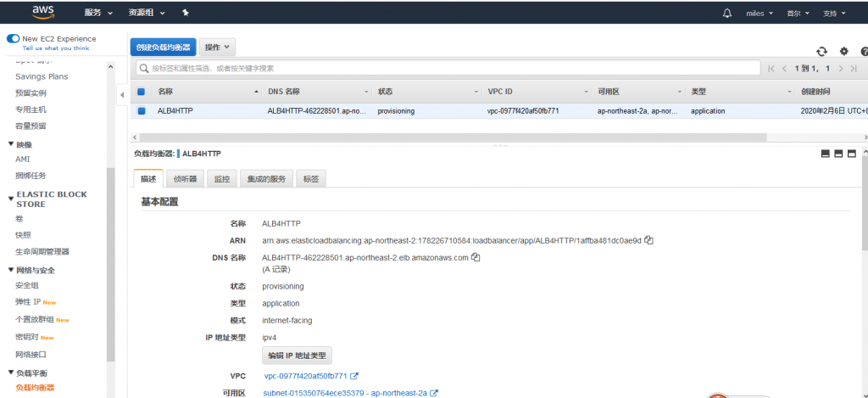The width and height of the screenshot is (868, 398).
Task: Collapse the 负载平衡 sidebar section
Action: pos(10,373)
